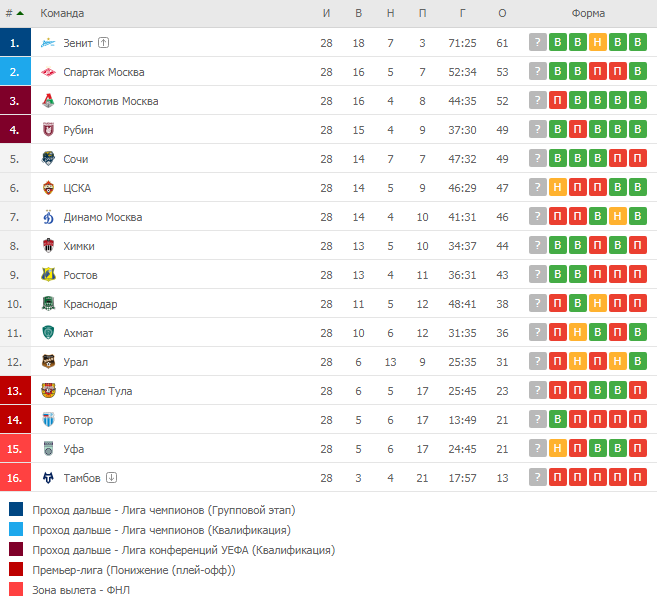Click the Zenit club logo icon

coord(48,43)
